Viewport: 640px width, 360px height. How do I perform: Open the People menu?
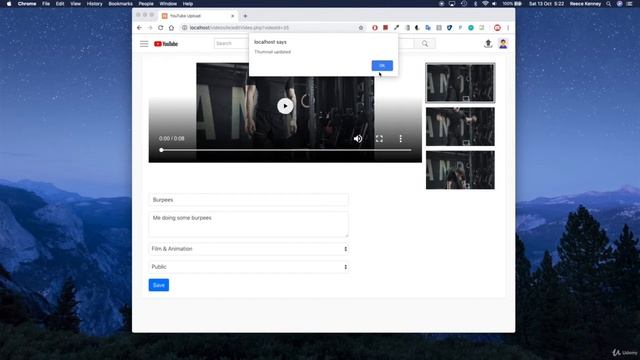[146, 4]
